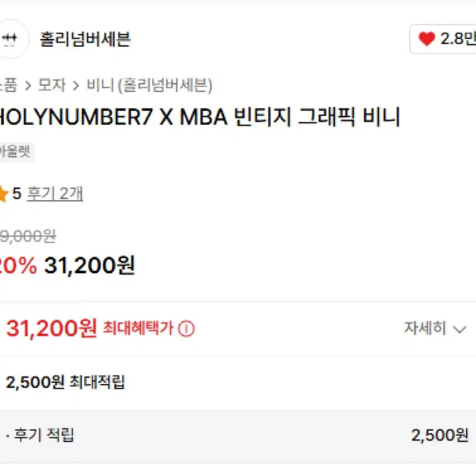Click the red 20% discount rate

point(18,266)
